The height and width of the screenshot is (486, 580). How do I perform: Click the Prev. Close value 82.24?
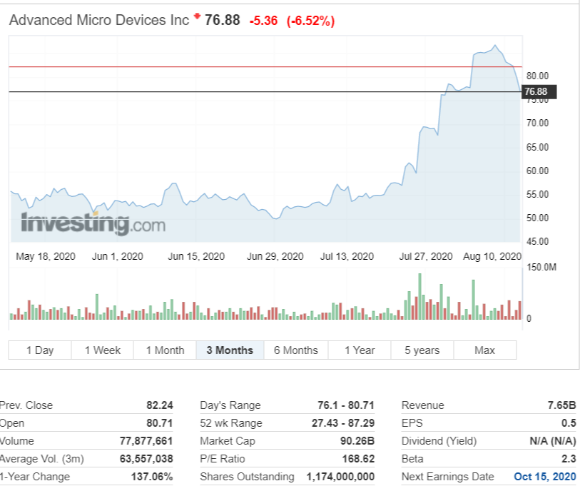pos(159,405)
